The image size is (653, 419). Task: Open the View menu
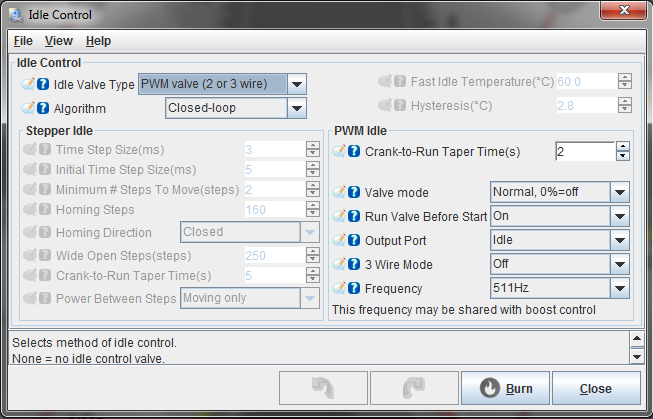tap(59, 41)
